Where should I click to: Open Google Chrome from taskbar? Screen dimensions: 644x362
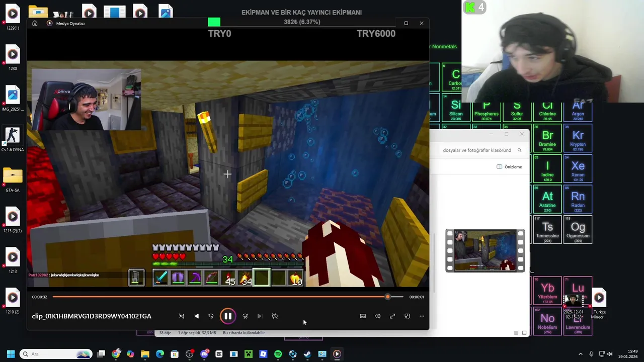point(116,354)
